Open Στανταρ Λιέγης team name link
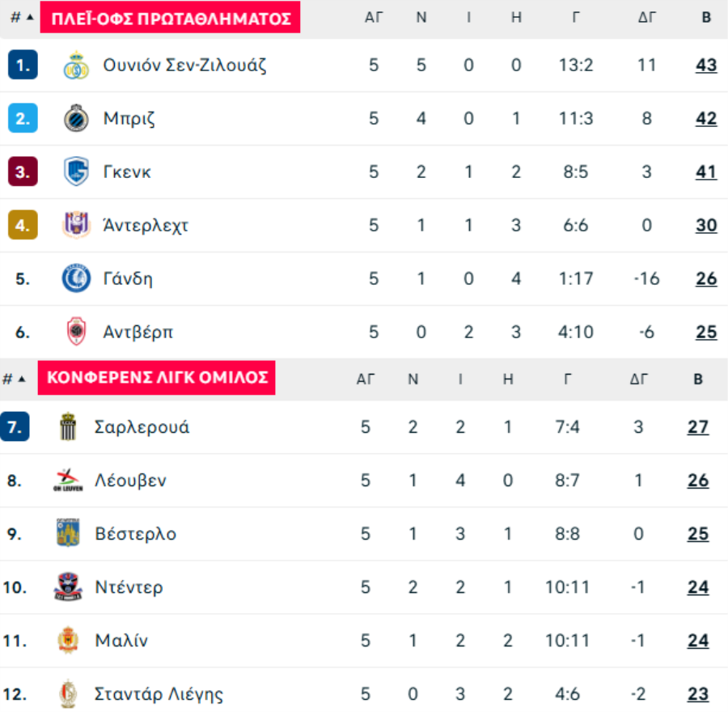Viewport: 728px width, 712px height. point(159,694)
